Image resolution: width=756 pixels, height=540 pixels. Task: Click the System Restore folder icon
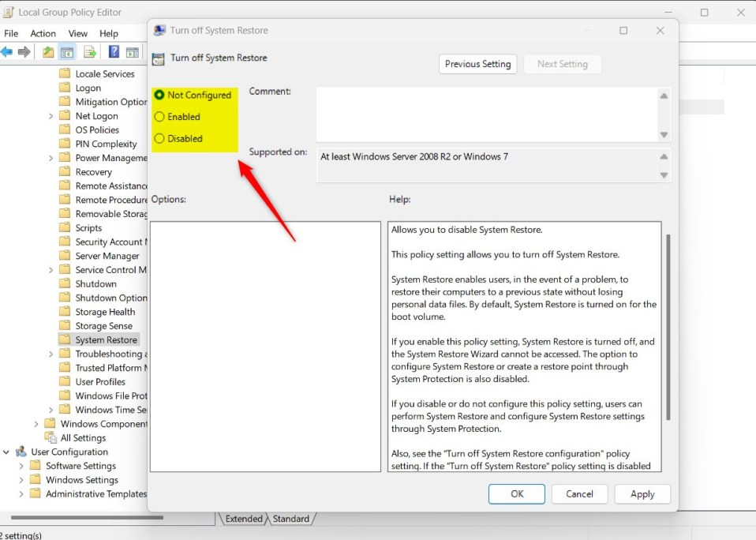pyautogui.click(x=65, y=339)
